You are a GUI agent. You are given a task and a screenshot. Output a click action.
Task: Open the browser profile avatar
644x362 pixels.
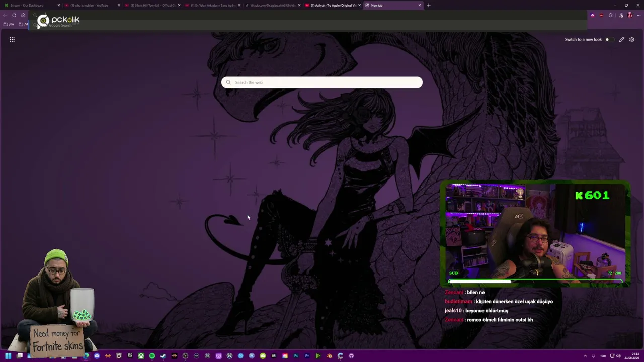(x=630, y=15)
